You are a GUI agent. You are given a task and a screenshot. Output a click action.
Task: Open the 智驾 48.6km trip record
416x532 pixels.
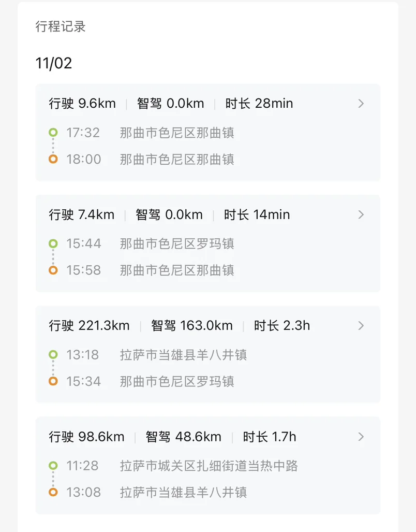[x=183, y=437]
